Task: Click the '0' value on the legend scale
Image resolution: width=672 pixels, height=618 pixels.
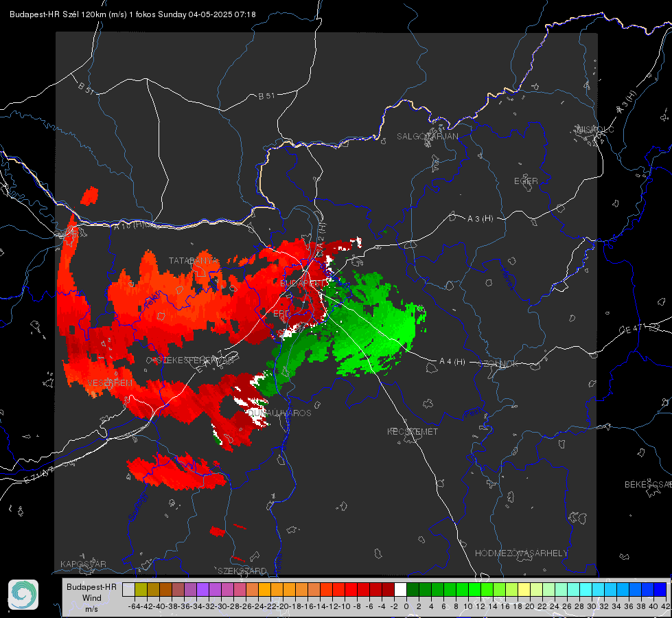Action: pyautogui.click(x=406, y=606)
